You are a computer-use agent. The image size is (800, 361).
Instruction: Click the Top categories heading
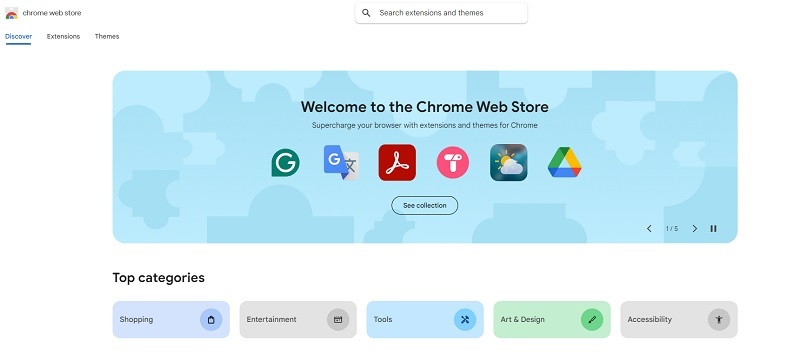[158, 277]
